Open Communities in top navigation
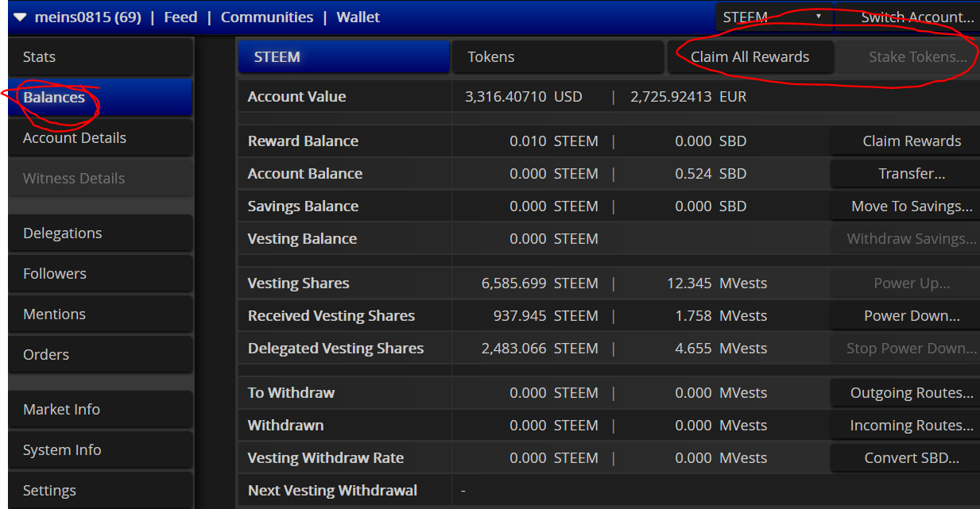The height and width of the screenshot is (509, 980). [x=267, y=17]
